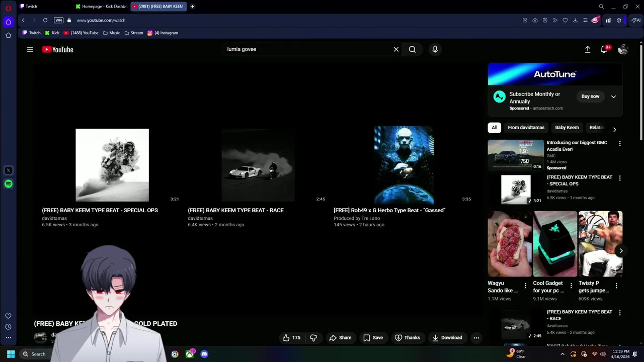Open the Windows Start menu
Screen dimensions: 644x362
(11, 354)
